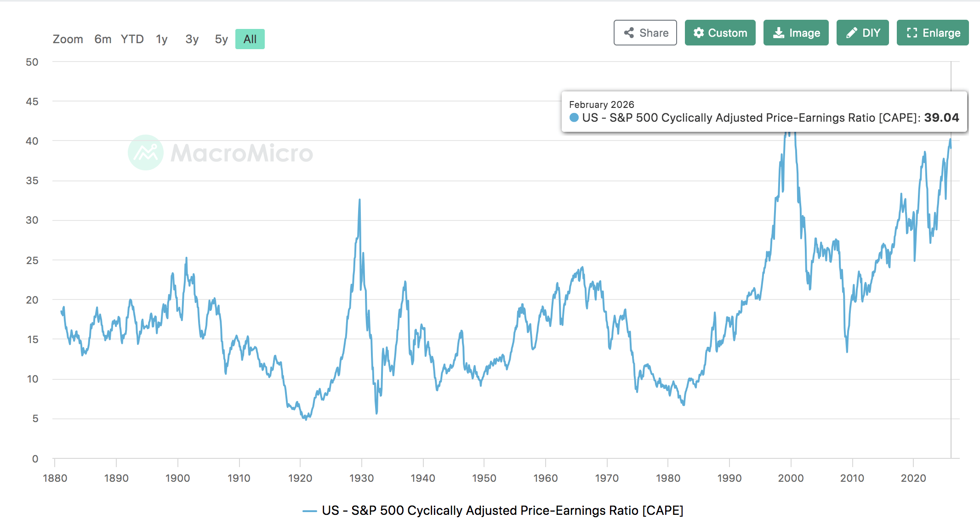Click the blue dot in the tooltip
Screen dimensions: 980x530
[x=574, y=118]
